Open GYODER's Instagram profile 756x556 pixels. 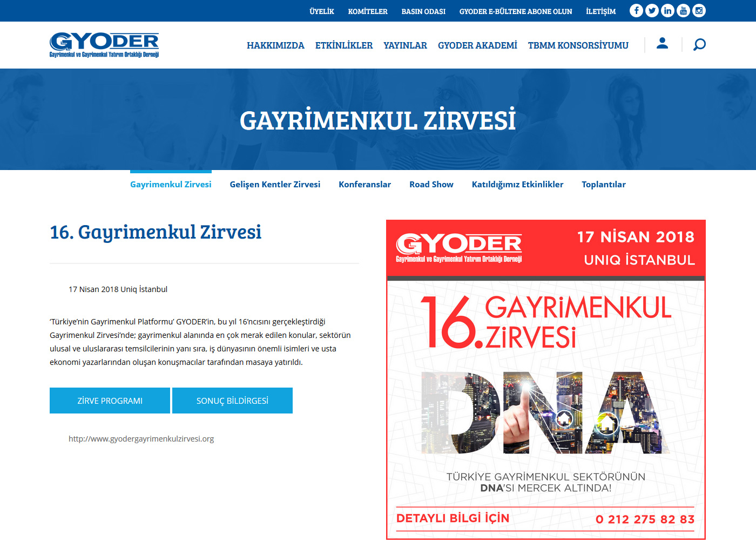point(699,10)
